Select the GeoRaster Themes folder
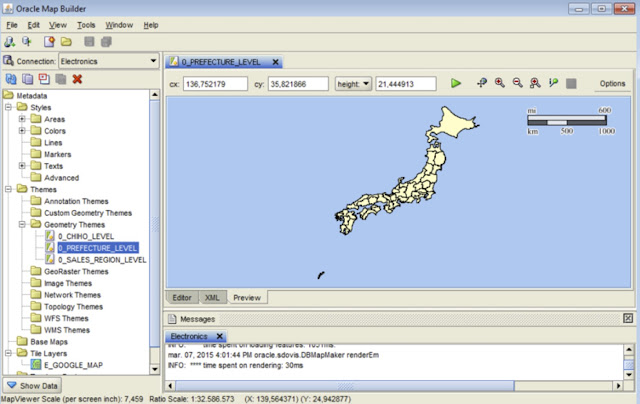The image size is (640, 404). tap(76, 271)
